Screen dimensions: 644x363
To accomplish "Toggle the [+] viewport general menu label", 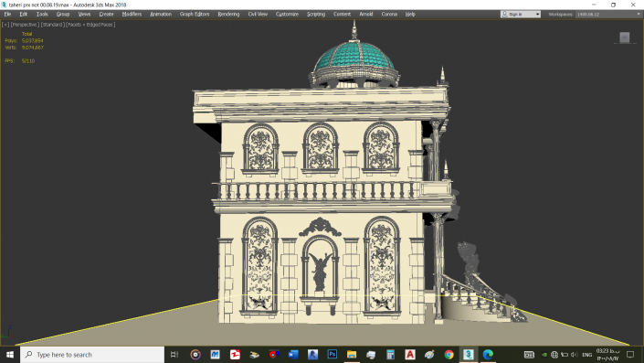I will 5,25.
